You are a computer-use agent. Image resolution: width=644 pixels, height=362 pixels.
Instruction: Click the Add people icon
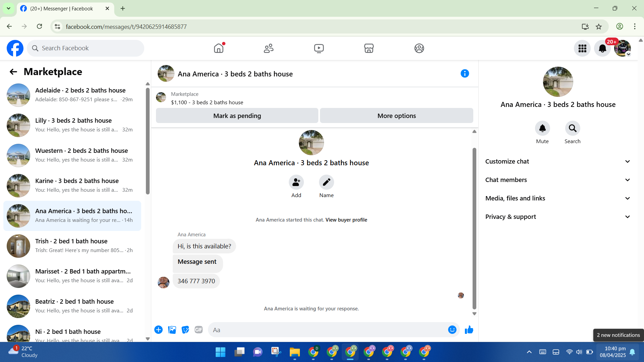pyautogui.click(x=296, y=182)
